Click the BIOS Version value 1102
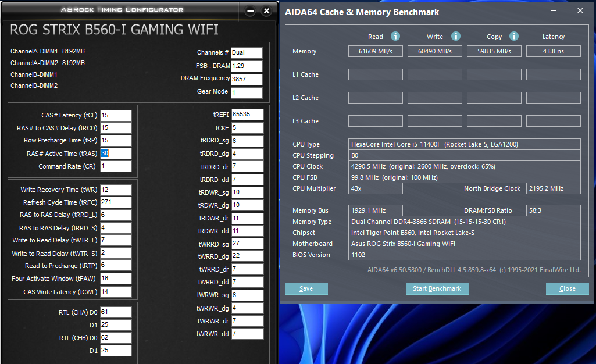 (465, 255)
